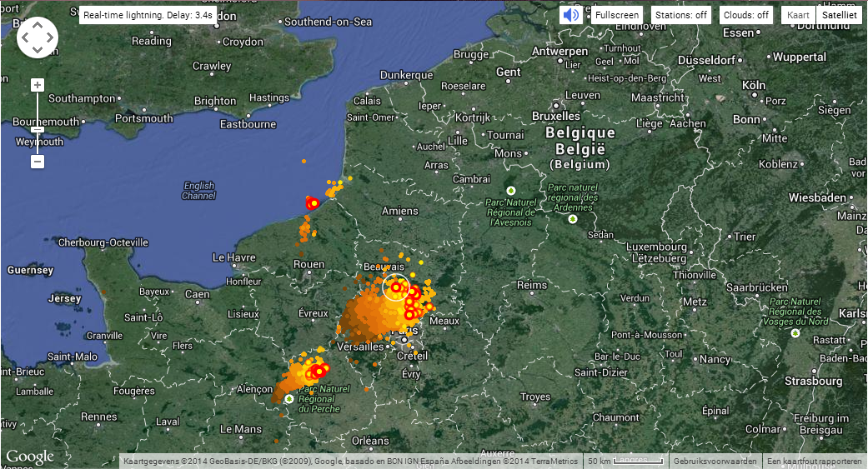Image resolution: width=868 pixels, height=469 pixels.
Task: Switch to the Satelliet map view
Action: click(x=839, y=15)
